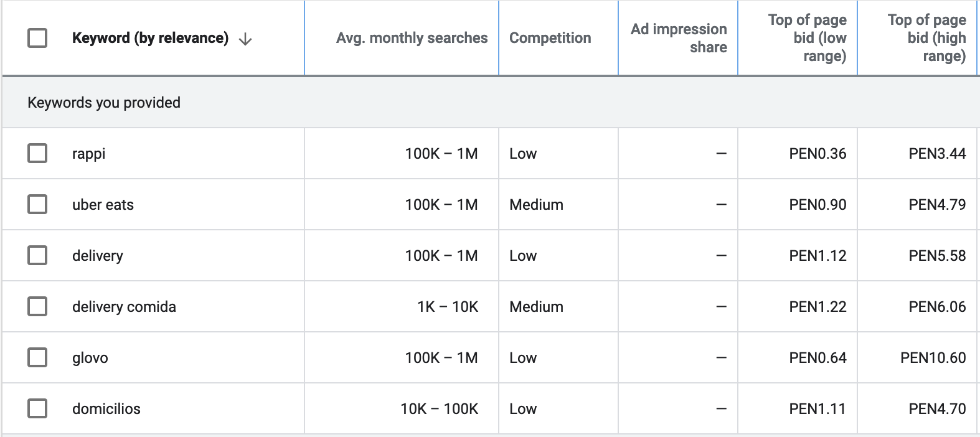This screenshot has width=980, height=437.
Task: Select the glovo row checkbox
Action: (37, 357)
